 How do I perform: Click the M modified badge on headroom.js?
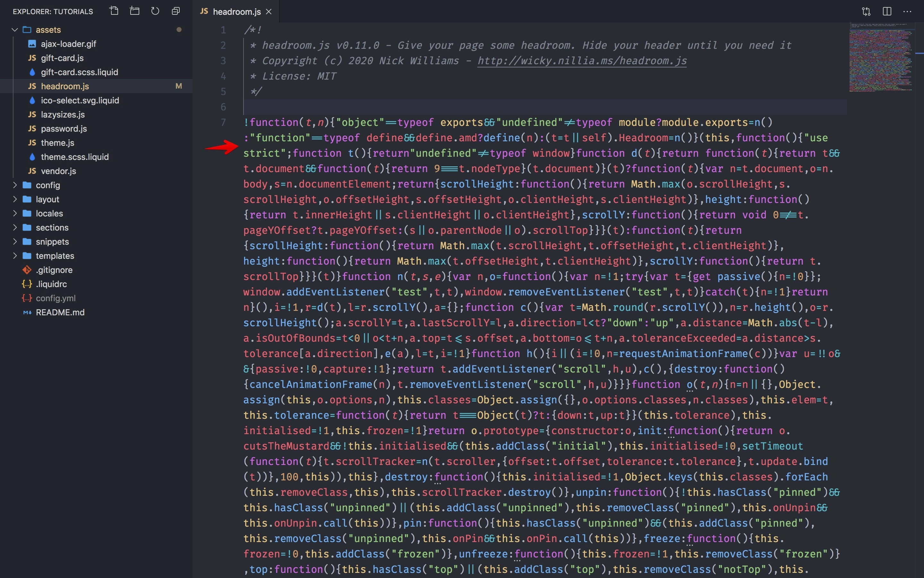(178, 86)
